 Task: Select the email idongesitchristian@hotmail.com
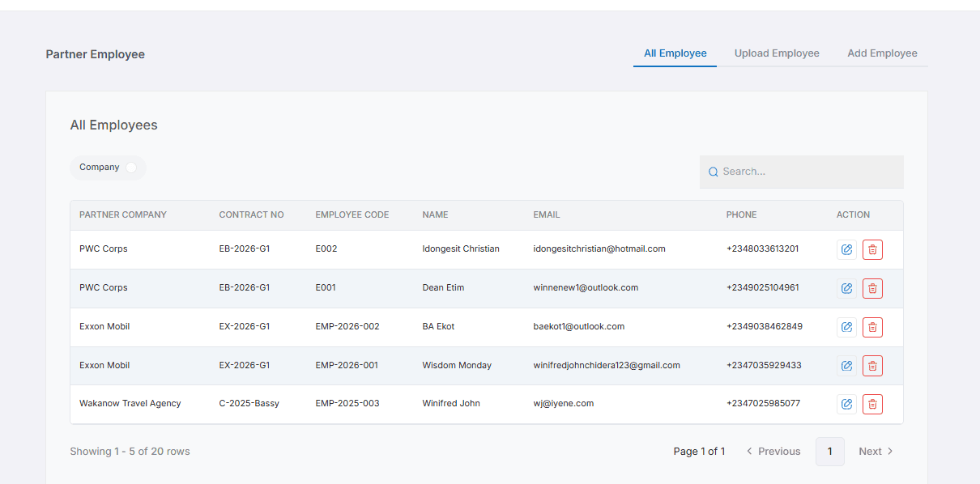(599, 248)
